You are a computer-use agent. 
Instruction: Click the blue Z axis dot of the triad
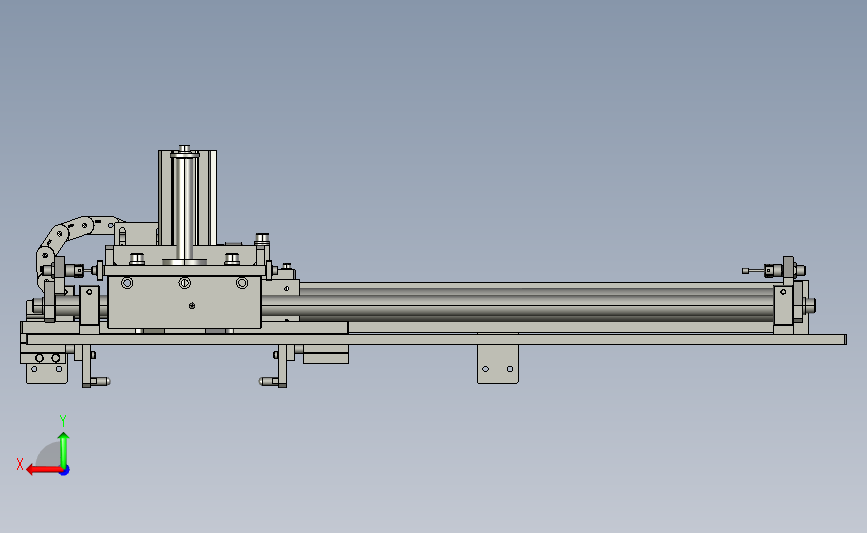(65, 471)
